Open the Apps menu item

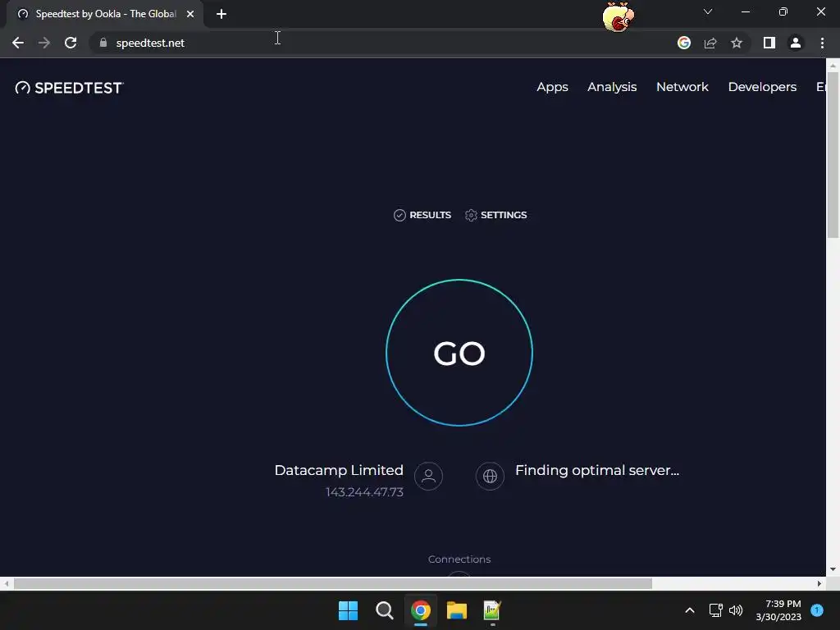coord(552,87)
